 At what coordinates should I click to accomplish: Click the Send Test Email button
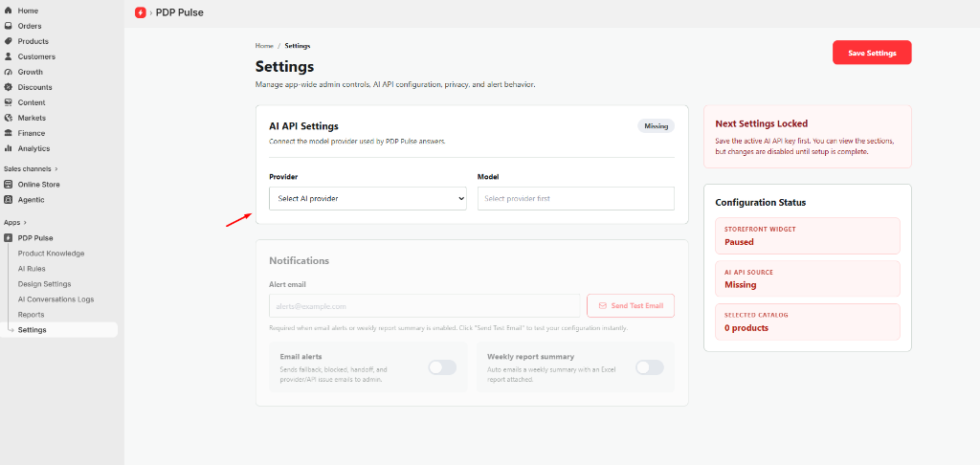[x=631, y=305]
